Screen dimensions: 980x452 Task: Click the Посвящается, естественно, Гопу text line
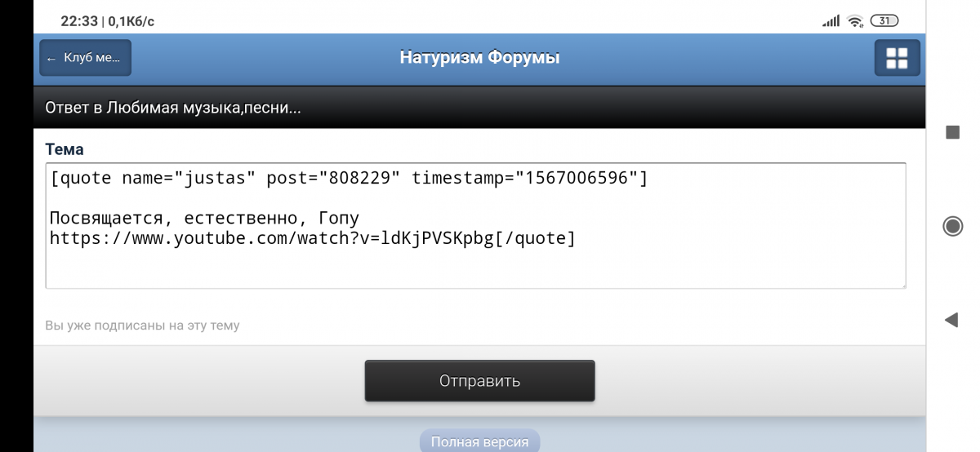pyautogui.click(x=204, y=219)
